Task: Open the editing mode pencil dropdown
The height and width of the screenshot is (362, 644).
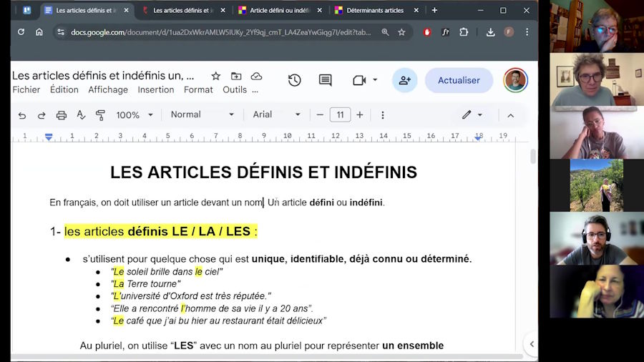Action: click(x=472, y=115)
